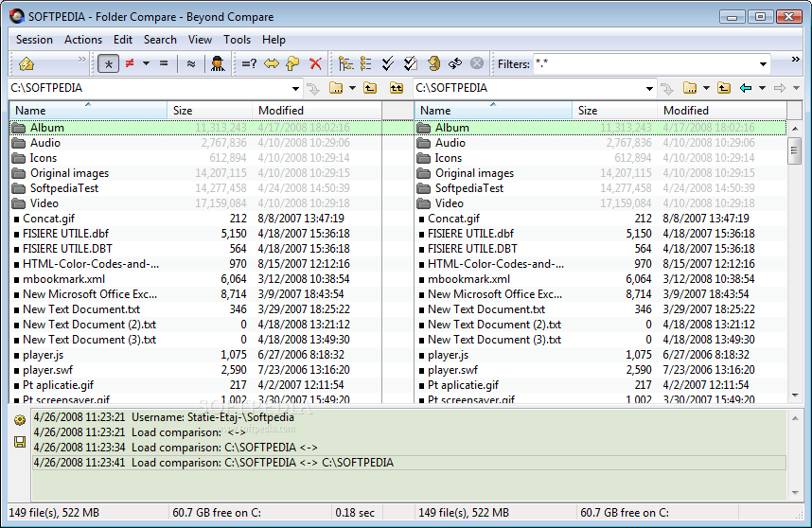Open the Session menu
This screenshot has width=812, height=528.
(x=34, y=40)
